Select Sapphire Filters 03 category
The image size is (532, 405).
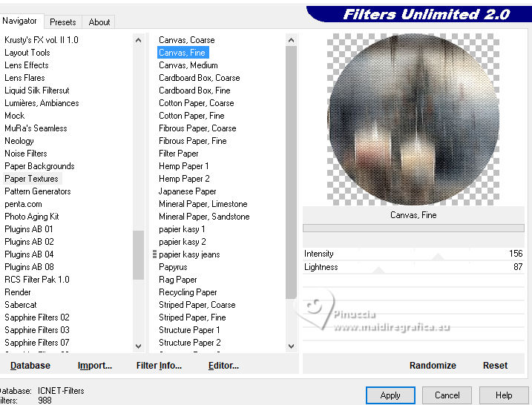[36, 329]
